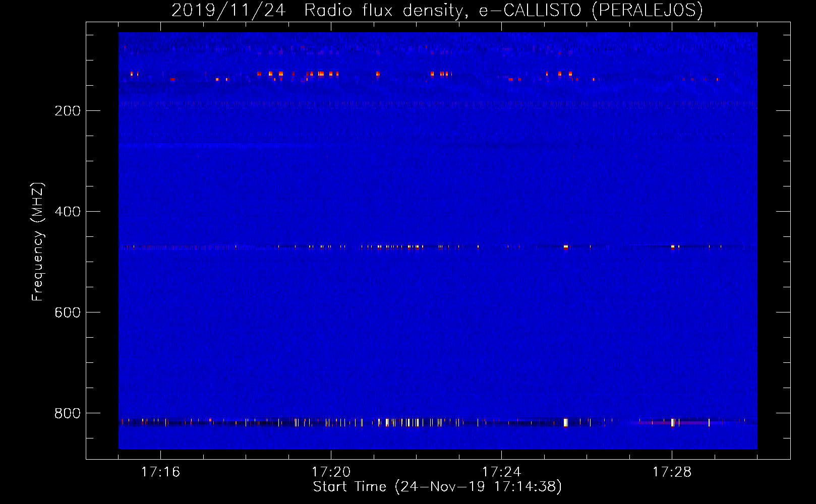Click the orange spot near 17:25:30 on the 470 MHz band
816x504 pixels.
(x=566, y=247)
